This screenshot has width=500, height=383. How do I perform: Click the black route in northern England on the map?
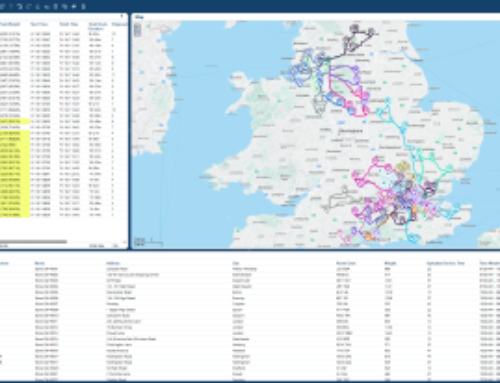(359, 39)
